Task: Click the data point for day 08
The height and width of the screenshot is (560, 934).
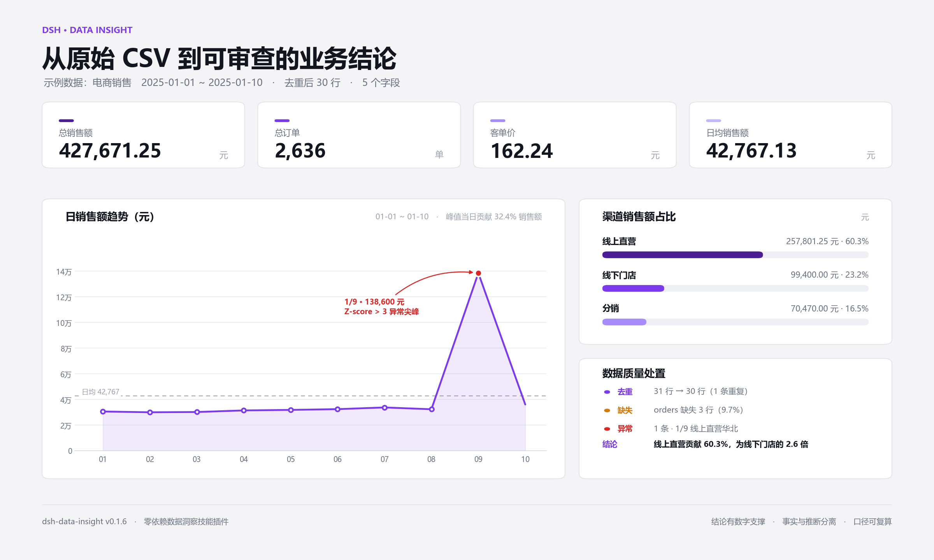Action: click(x=432, y=409)
